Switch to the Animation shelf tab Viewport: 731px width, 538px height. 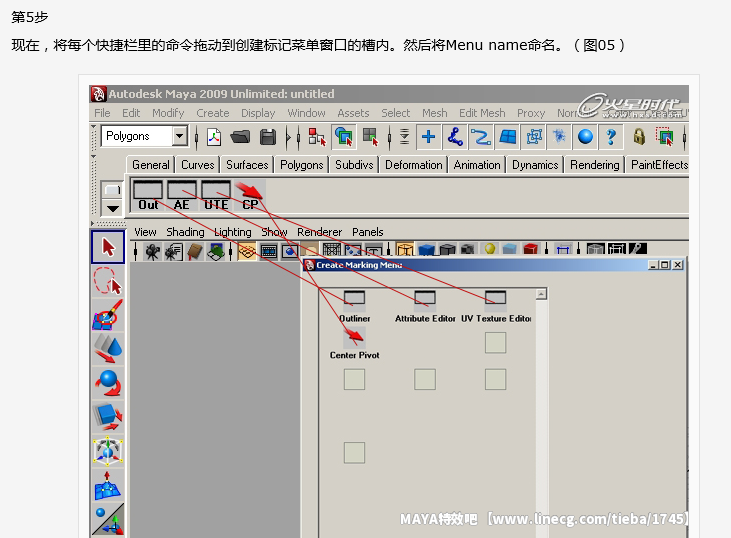pos(477,165)
